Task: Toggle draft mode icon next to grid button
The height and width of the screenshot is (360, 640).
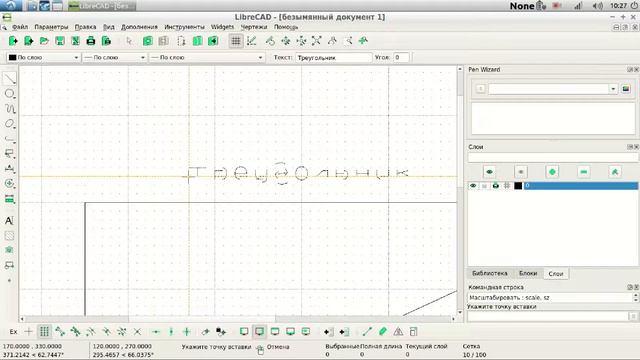Action: point(251,41)
